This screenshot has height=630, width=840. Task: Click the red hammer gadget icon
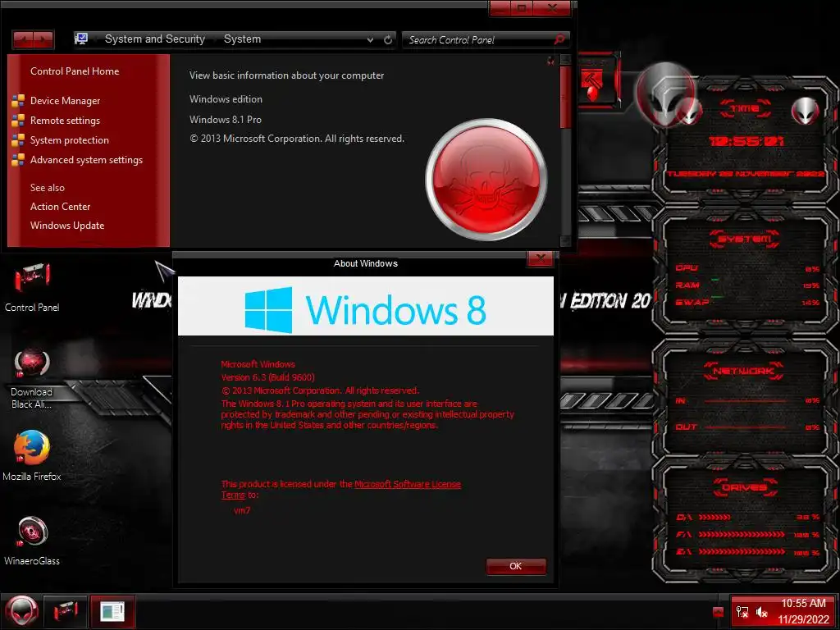(x=592, y=85)
